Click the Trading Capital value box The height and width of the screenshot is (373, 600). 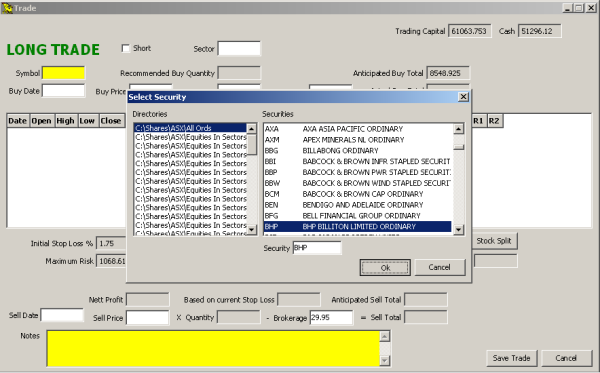(x=469, y=31)
